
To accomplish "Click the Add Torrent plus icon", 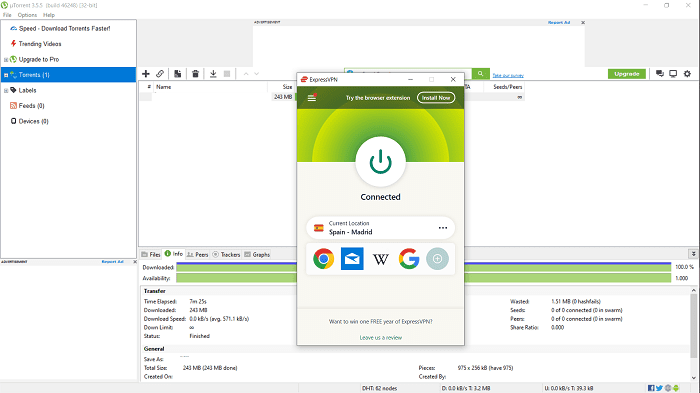I will tap(146, 74).
